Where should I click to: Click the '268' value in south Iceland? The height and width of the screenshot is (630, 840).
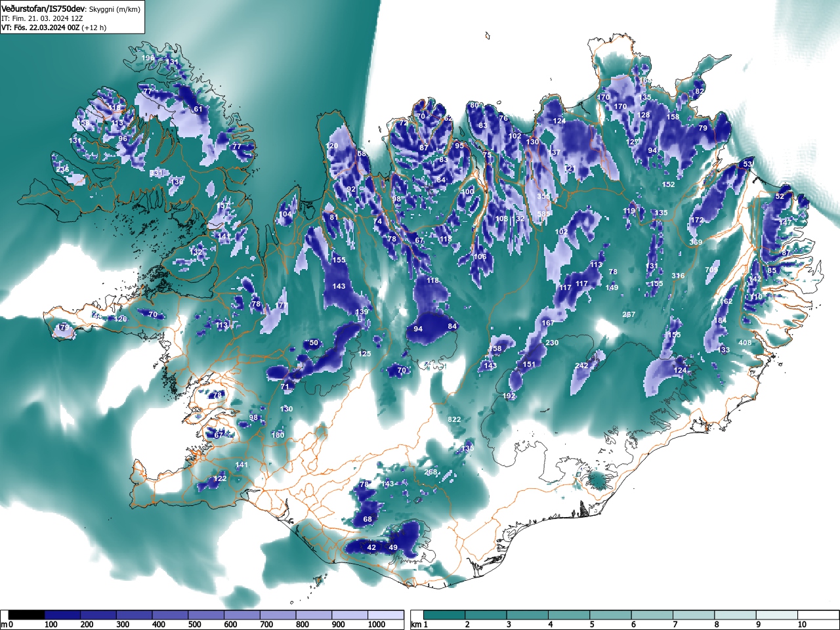tap(430, 472)
